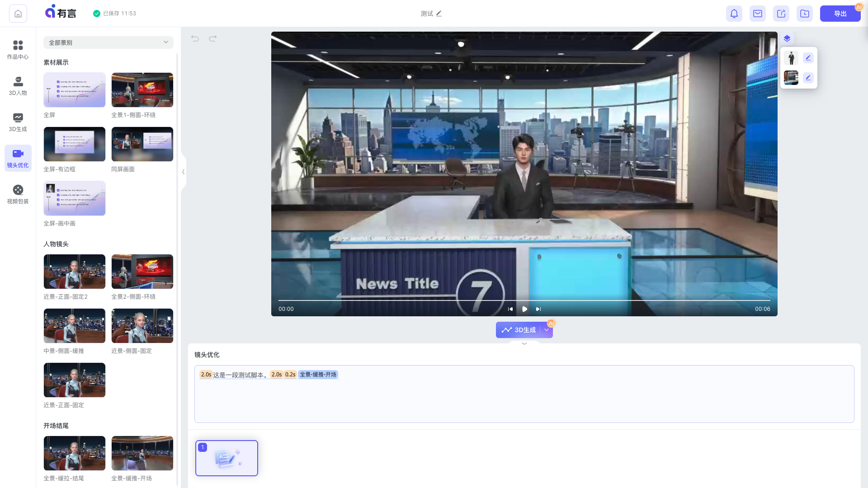This screenshot has width=868, height=488.
Task: Collapse the lower panel chevron
Action: [524, 344]
